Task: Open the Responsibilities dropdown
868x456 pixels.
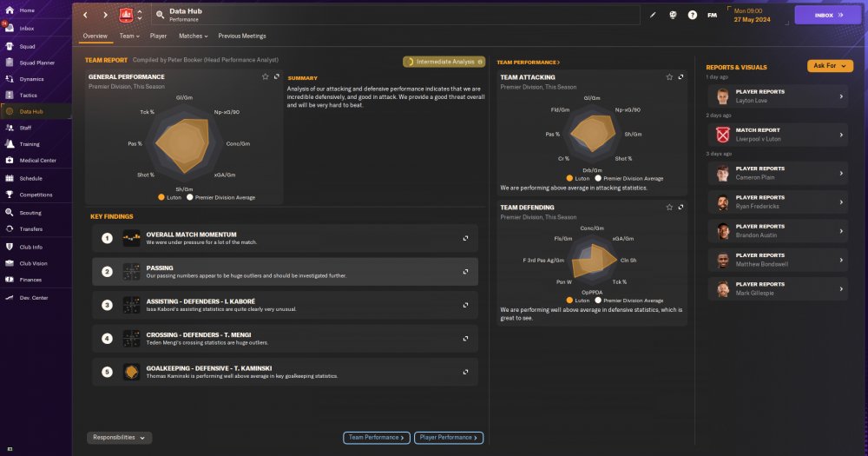Action: click(x=119, y=438)
